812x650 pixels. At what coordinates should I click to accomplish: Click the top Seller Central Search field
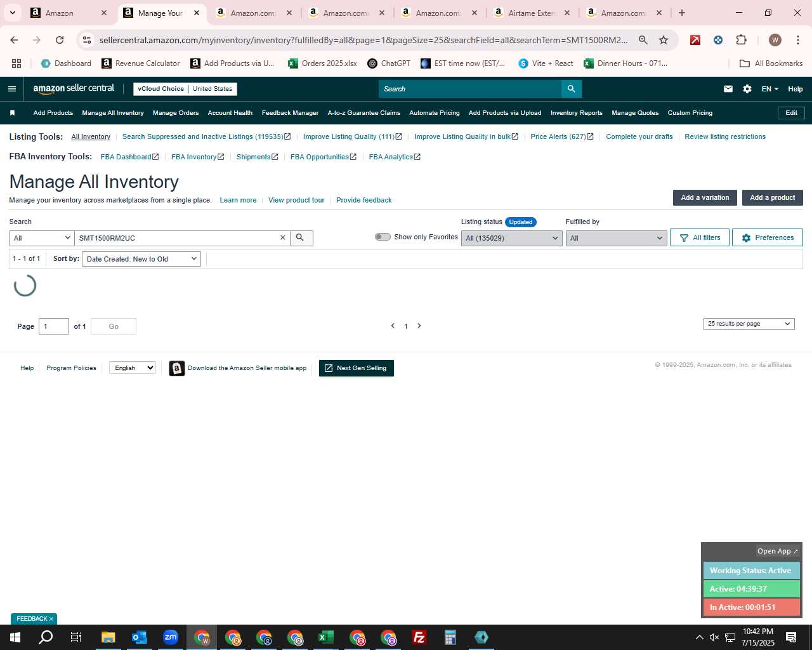[x=469, y=89]
